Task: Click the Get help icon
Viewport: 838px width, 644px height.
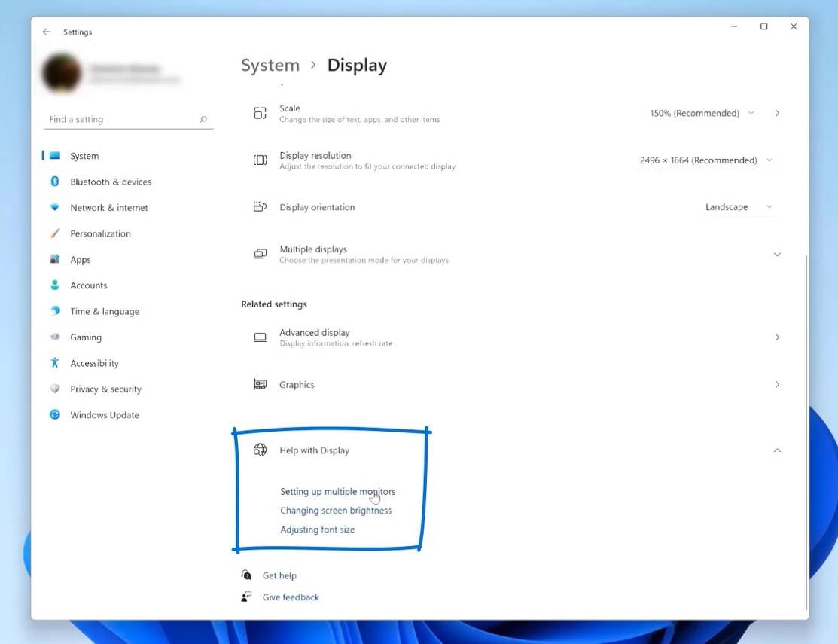Action: pyautogui.click(x=246, y=575)
